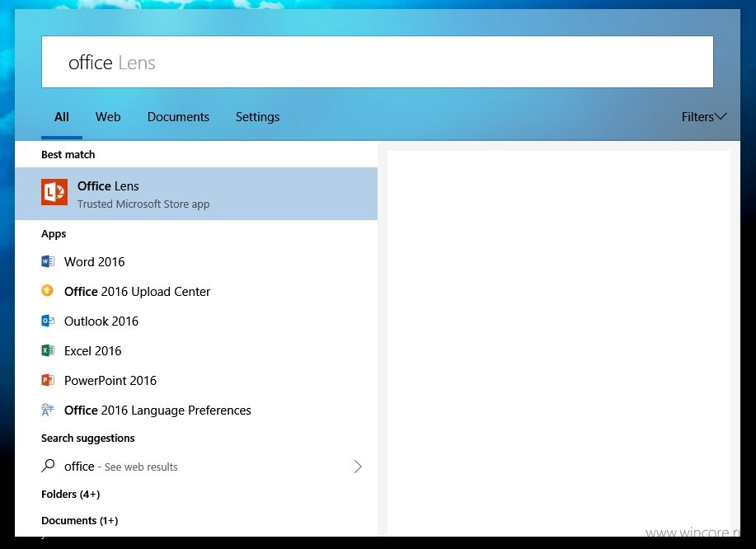The image size is (756, 549).
Task: Open Office 2016 Upload Center result
Action: [x=196, y=291]
